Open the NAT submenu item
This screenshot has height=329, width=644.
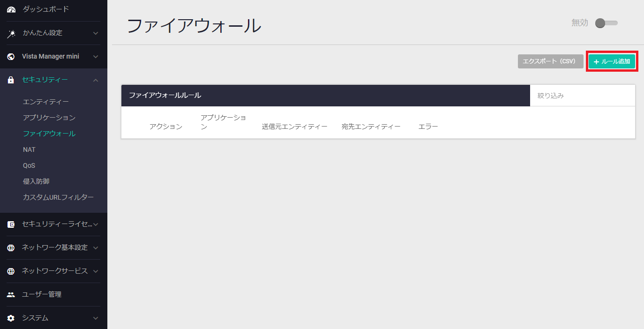click(29, 150)
